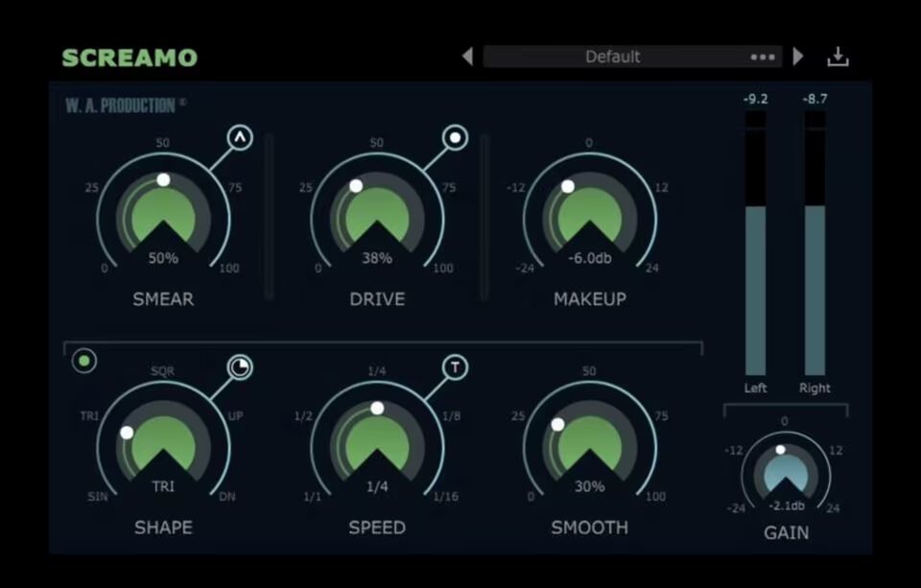The height and width of the screenshot is (588, 921).
Task: Click the SCREAMO logo
Action: 130,58
